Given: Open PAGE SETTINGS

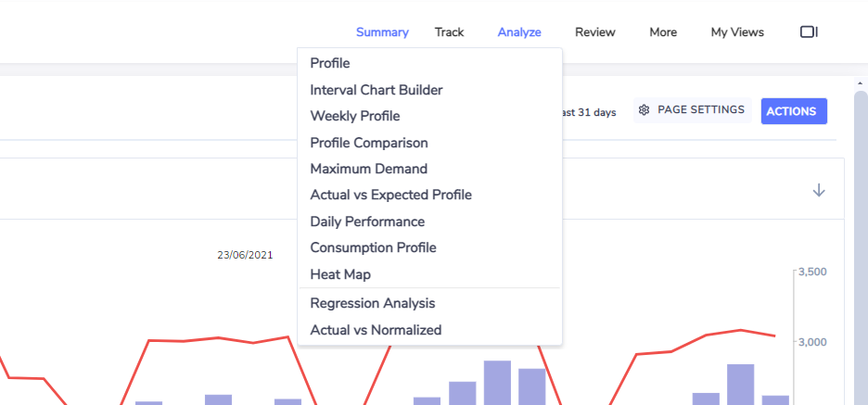Looking at the screenshot, I should tap(693, 110).
